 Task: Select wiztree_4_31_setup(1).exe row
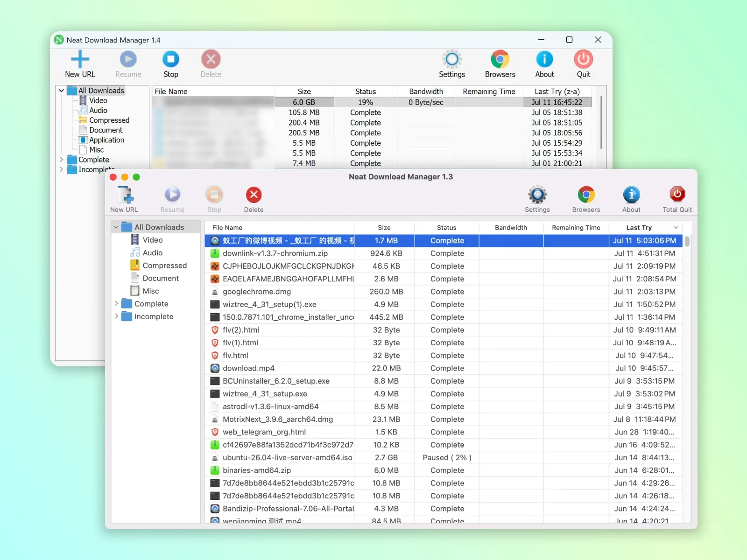tap(444, 304)
